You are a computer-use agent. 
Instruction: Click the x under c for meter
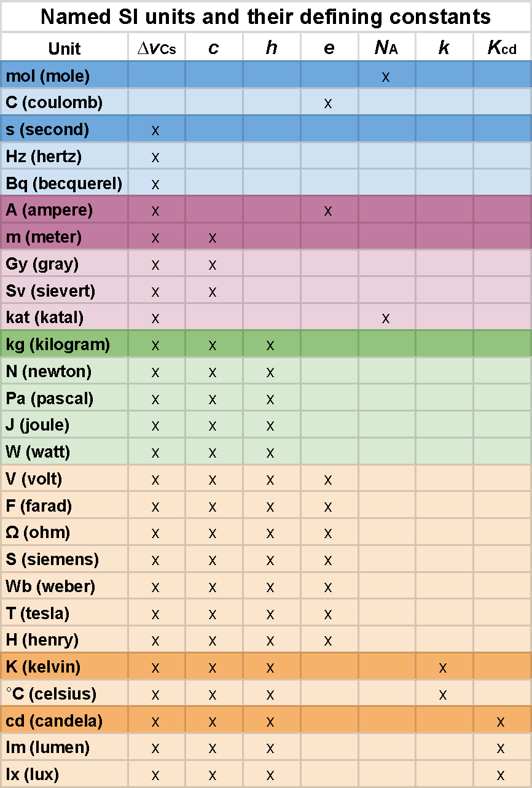[x=213, y=238]
